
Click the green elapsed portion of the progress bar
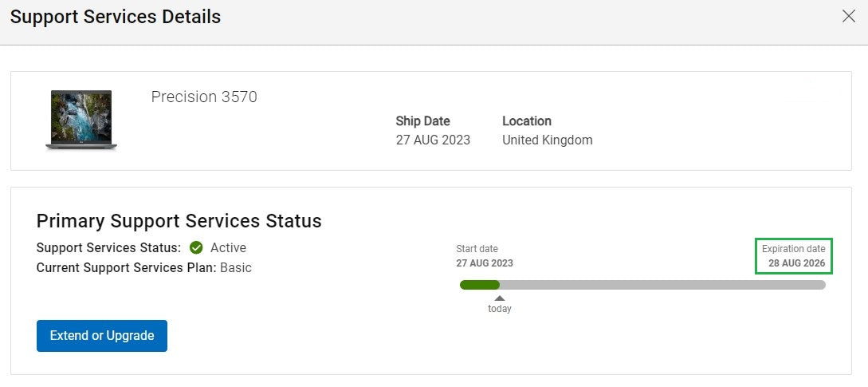click(480, 285)
